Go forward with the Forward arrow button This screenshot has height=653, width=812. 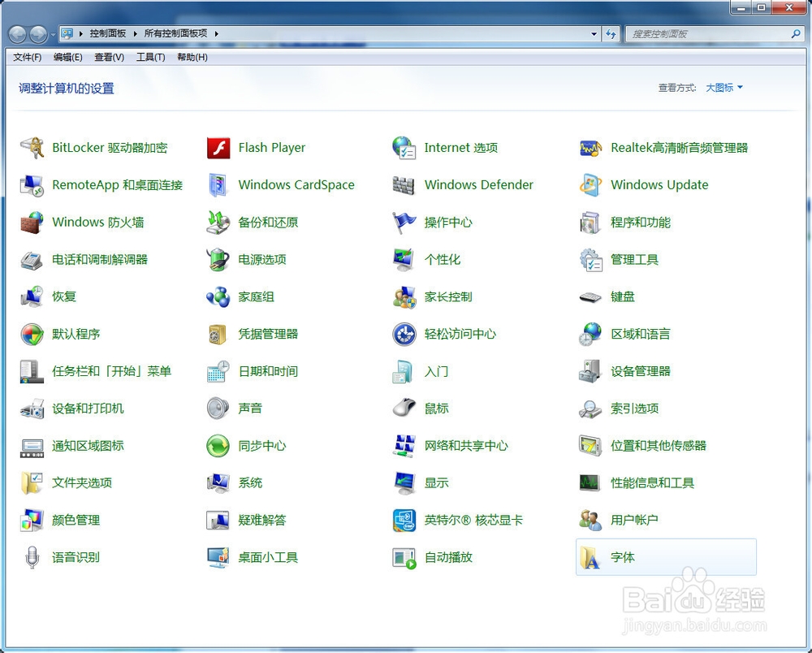click(38, 35)
